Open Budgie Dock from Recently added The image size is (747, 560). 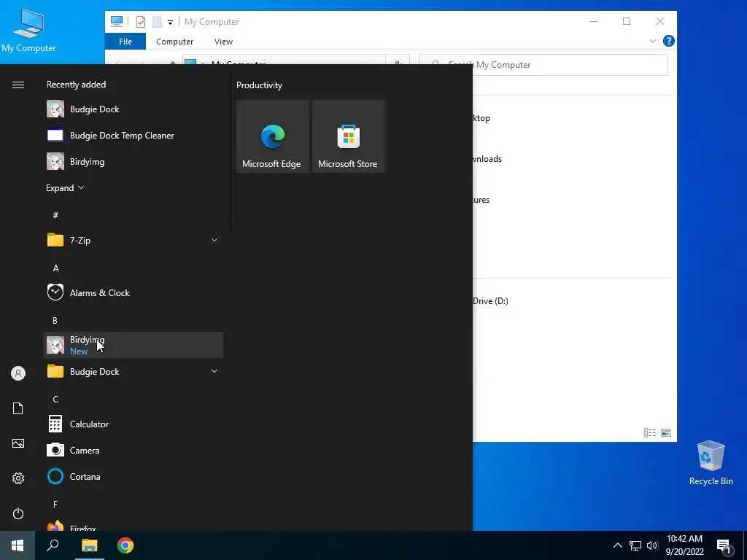coord(133,109)
